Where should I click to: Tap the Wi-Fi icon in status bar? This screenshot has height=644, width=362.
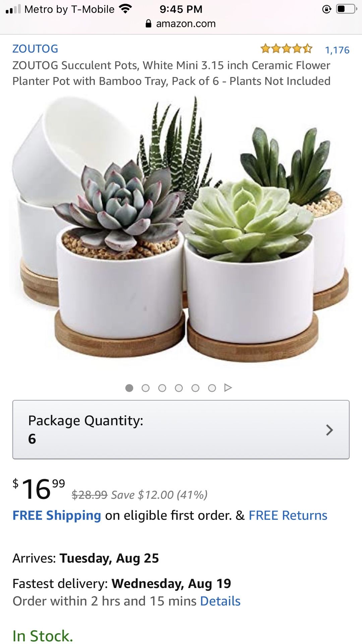[x=125, y=9]
